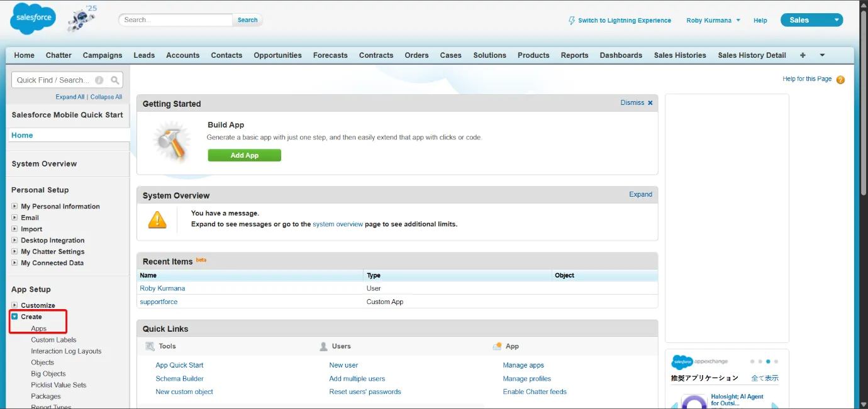Open Roby Kurmana in Recent Items
Viewport: 868px width, 409px height.
(162, 288)
